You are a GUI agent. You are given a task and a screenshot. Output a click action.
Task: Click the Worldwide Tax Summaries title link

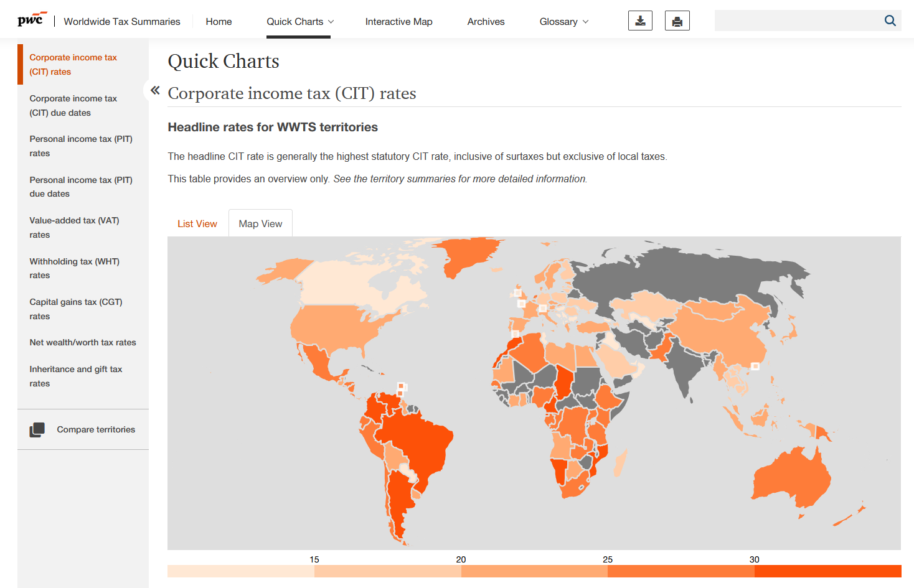pos(122,22)
